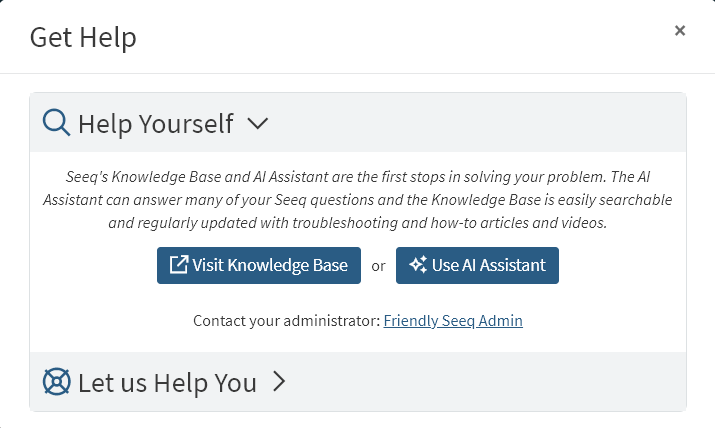Click the 'Use AI Assistant' label text
This screenshot has width=715, height=428.
coord(489,265)
